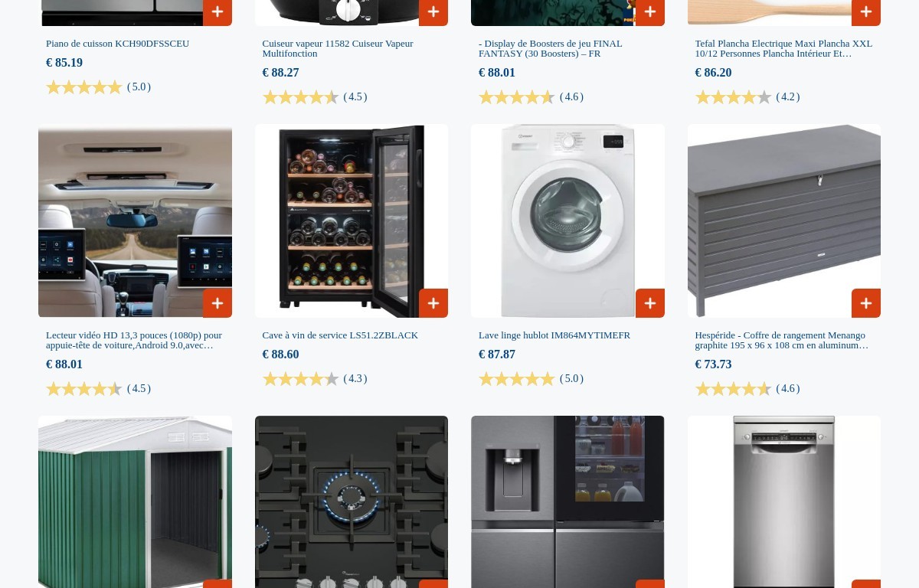Viewport: 919px width, 588px height.
Task: Click the 4.3 star rating of wine cellar
Action: click(x=315, y=379)
